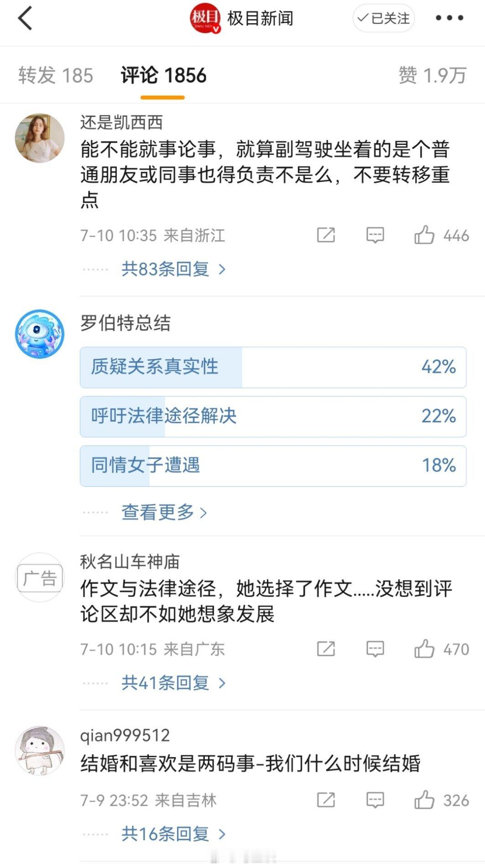The height and width of the screenshot is (868, 485).
Task: Select the 呼吁法律途径解决 22% option
Action: pyautogui.click(x=273, y=416)
